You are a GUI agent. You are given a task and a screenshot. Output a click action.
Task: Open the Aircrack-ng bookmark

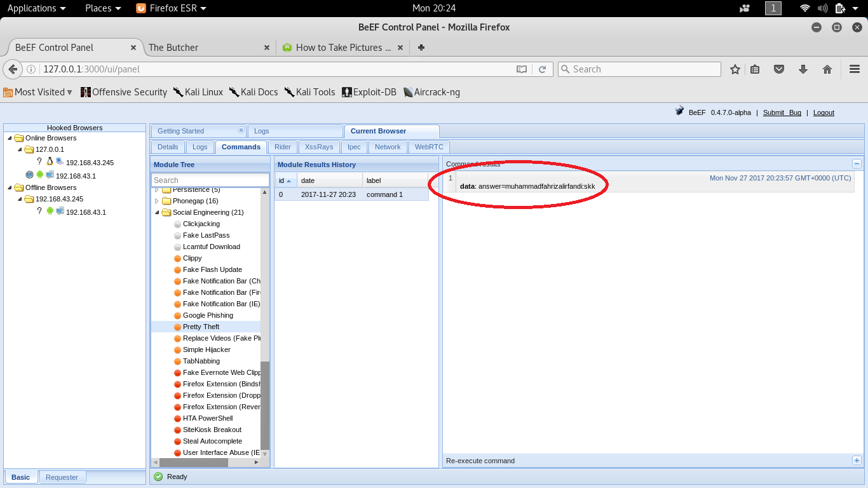point(431,92)
